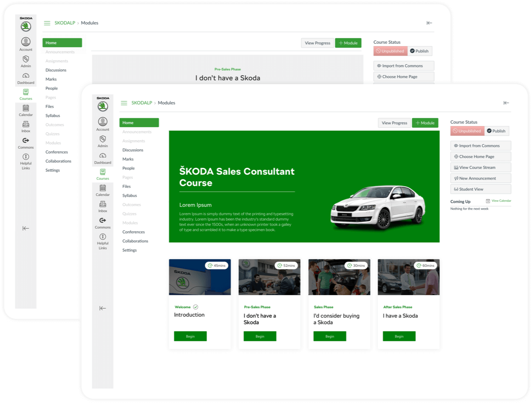The image size is (532, 403).
Task: Click Student View button
Action: (x=481, y=189)
